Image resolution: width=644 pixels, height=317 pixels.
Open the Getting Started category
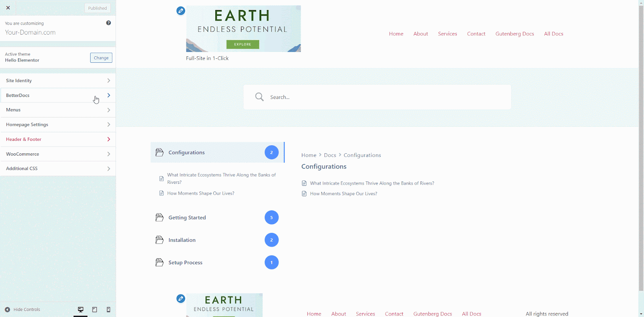(x=217, y=218)
